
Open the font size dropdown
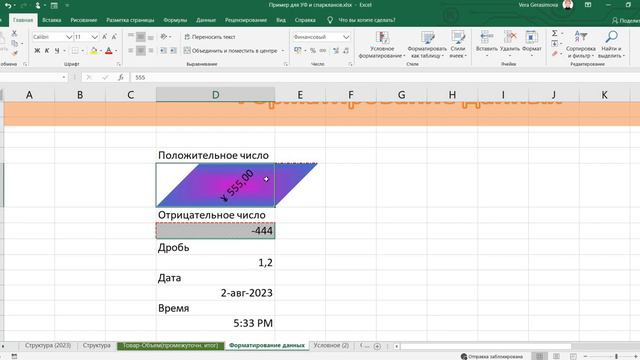coord(94,37)
